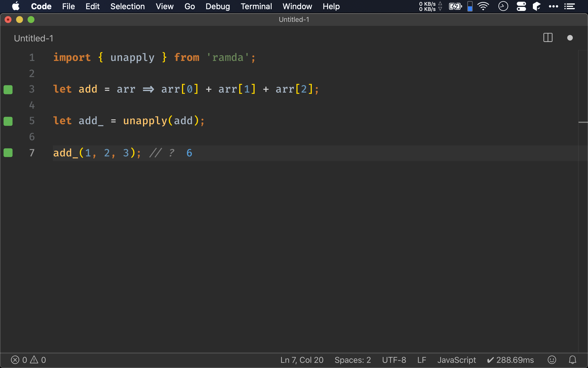Open the Go menu
588x368 pixels.
click(189, 6)
